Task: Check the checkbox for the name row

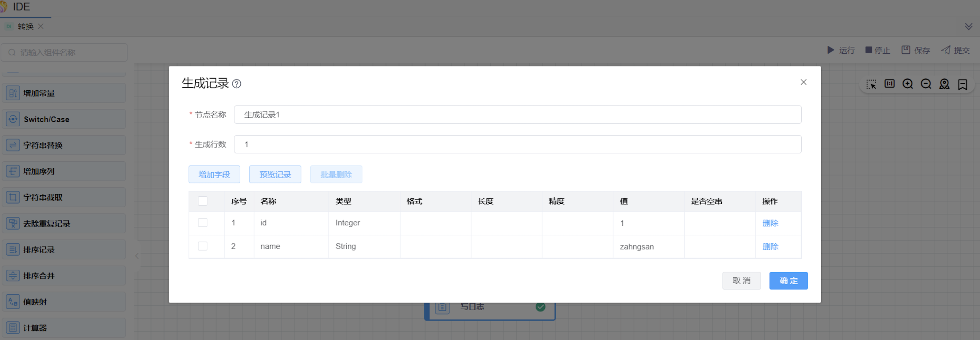Action: (202, 246)
